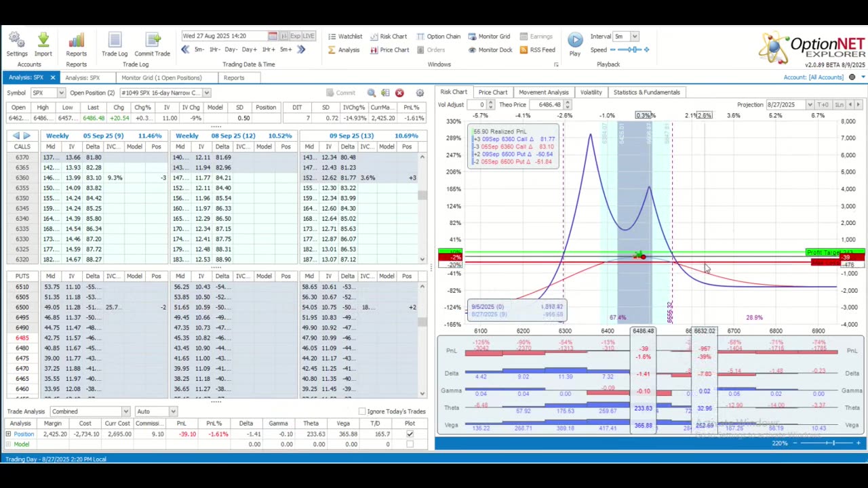
Task: Open the Monitor Dock window
Action: click(490, 50)
